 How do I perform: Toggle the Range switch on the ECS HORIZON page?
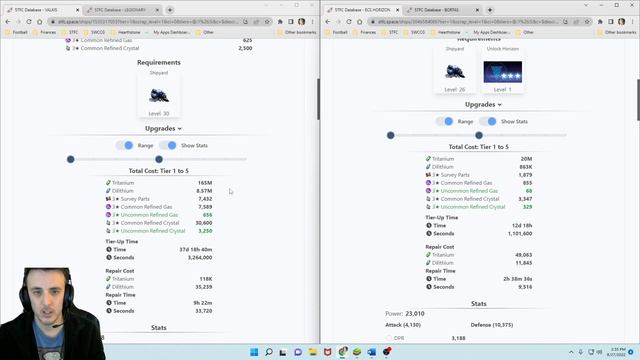tap(444, 121)
